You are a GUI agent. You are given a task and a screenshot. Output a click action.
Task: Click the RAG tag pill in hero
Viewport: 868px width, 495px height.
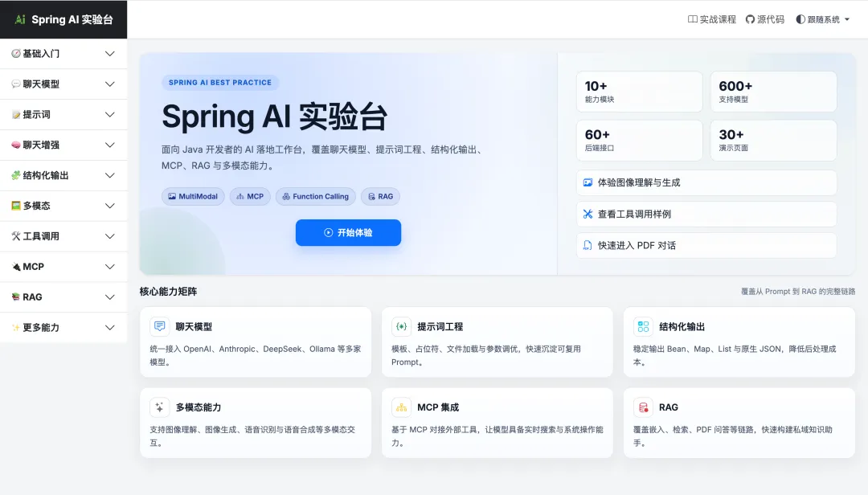[x=380, y=197]
